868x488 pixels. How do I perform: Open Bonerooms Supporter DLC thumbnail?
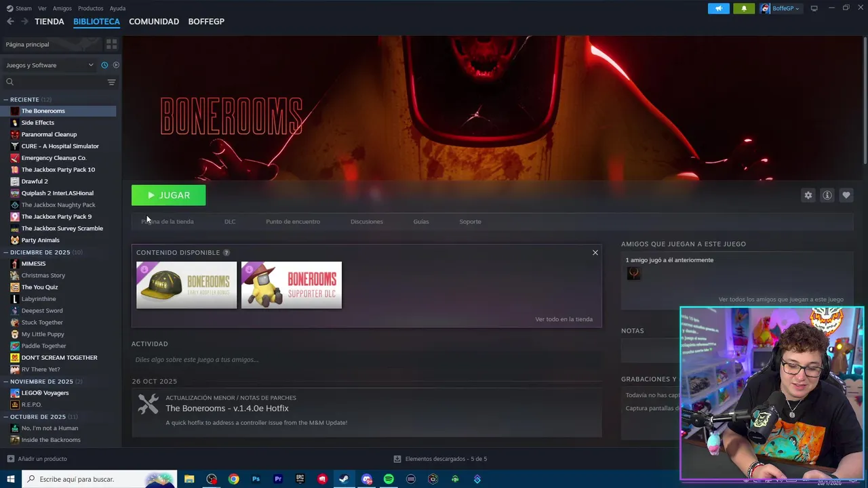coord(292,285)
